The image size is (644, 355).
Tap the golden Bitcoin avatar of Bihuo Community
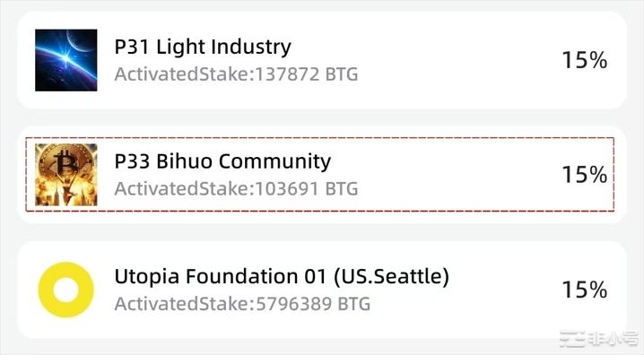coord(66,175)
